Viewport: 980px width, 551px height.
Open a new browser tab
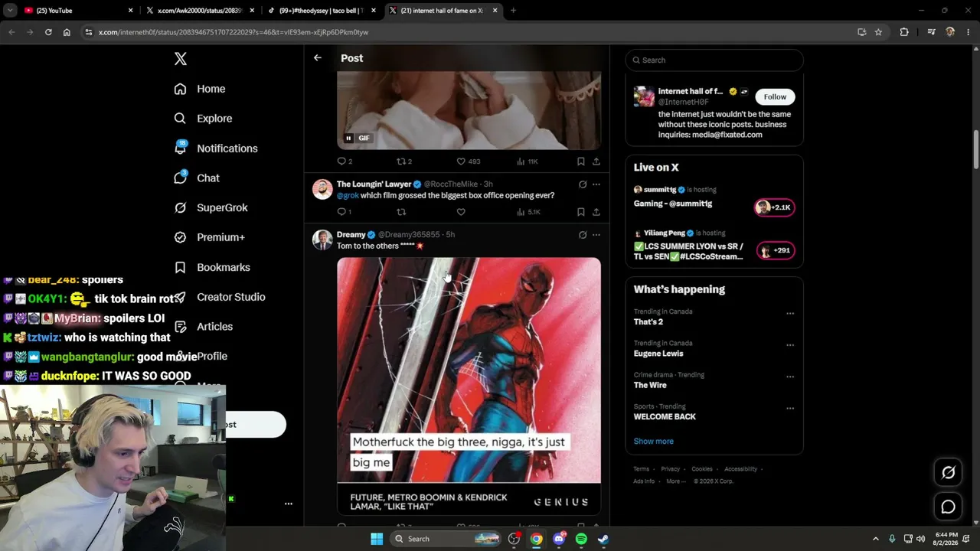[x=513, y=11]
